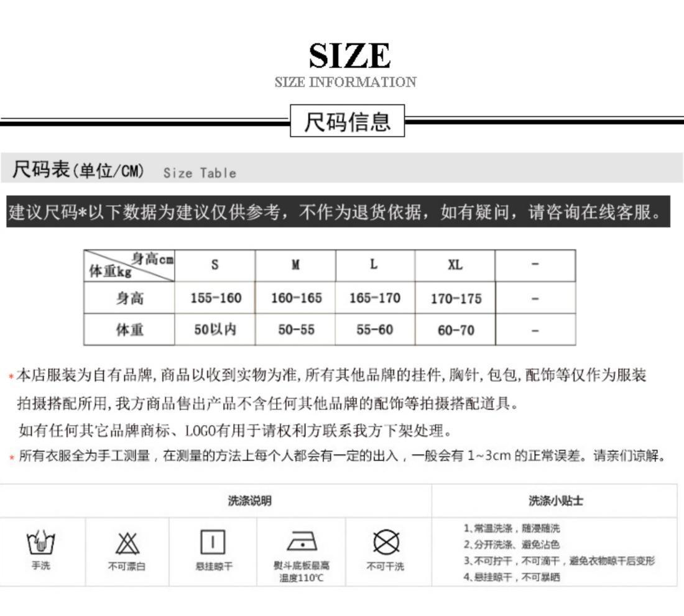Click the 洗涤说明 section header
The height and width of the screenshot is (616, 684).
(249, 501)
